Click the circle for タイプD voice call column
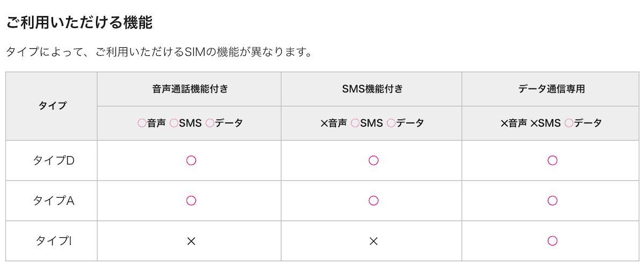Image resolution: width=644 pixels, height=268 pixels. pos(191,160)
